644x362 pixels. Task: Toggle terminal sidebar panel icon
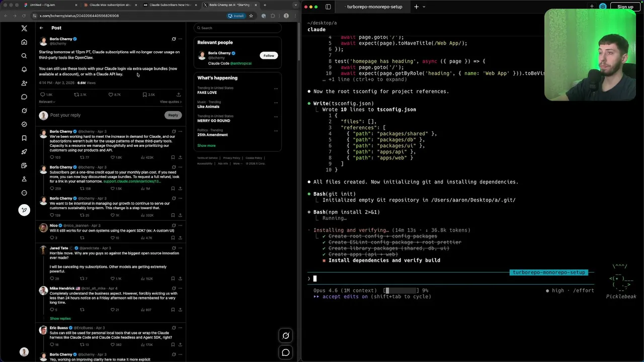(328, 7)
